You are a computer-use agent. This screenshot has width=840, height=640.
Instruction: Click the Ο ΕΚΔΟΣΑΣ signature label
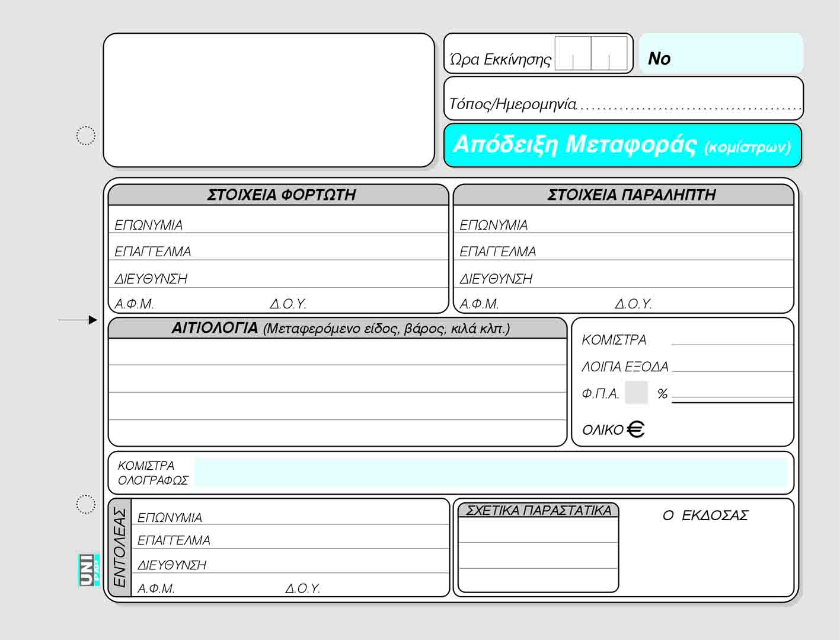click(x=705, y=515)
